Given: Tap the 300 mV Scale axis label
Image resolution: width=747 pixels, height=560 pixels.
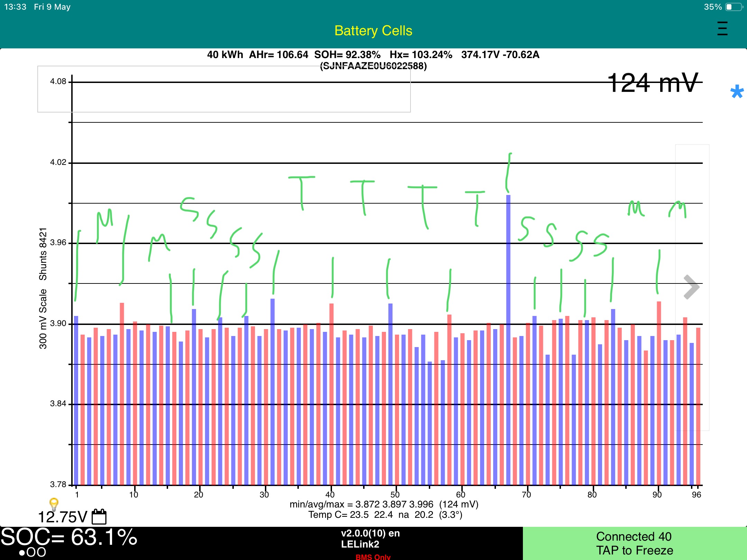Looking at the screenshot, I should click(x=43, y=319).
